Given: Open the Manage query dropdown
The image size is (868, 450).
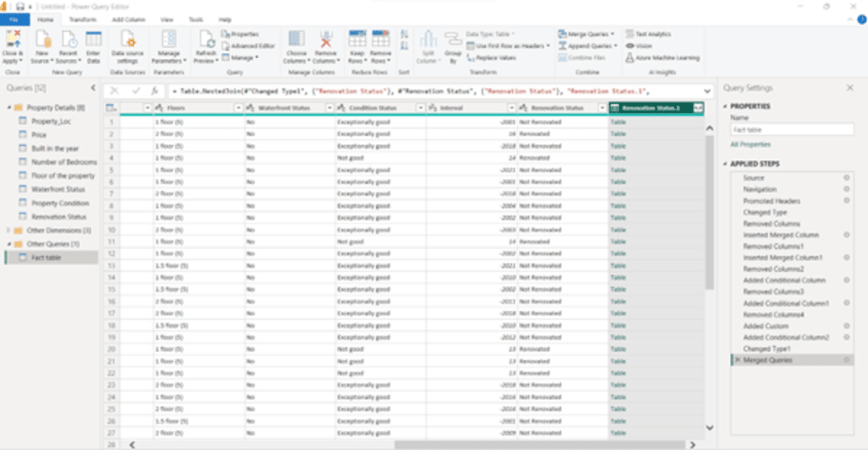Looking at the screenshot, I should pos(256,57).
